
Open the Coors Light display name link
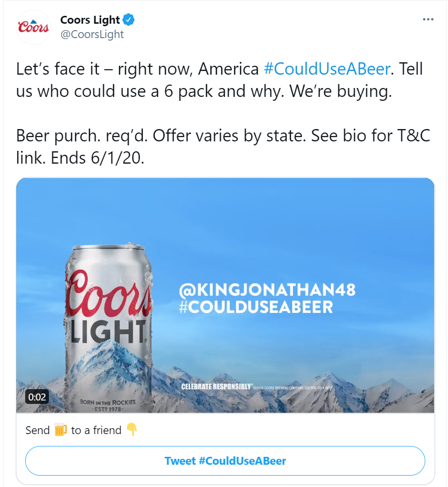90,20
